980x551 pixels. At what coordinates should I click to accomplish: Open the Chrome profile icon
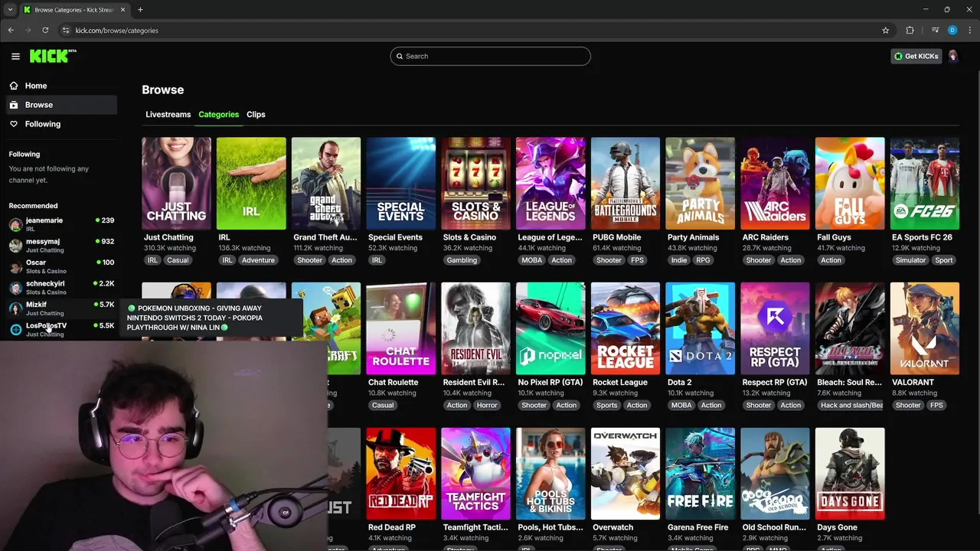(x=952, y=30)
